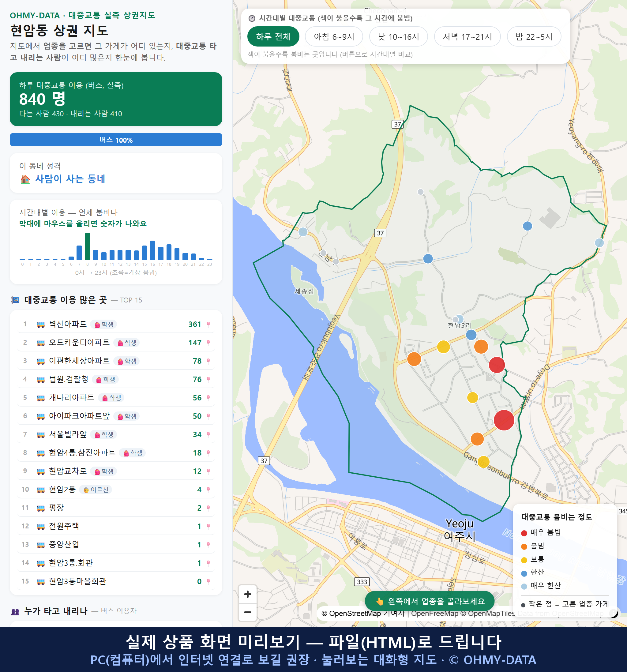Click the map pin icon for 벽산아파트
Image resolution: width=627 pixels, height=672 pixels.
coord(208,325)
